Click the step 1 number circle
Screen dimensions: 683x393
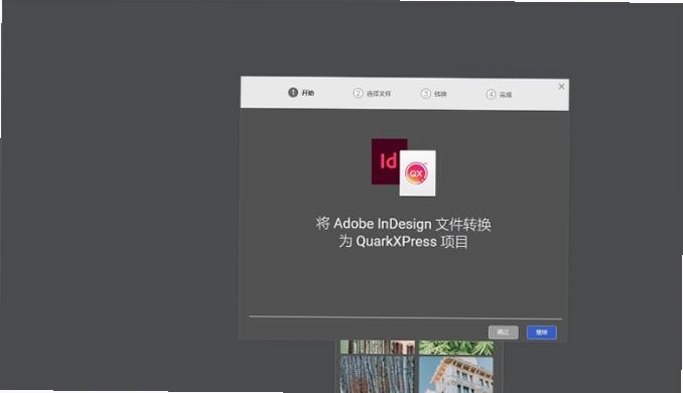pyautogui.click(x=293, y=92)
